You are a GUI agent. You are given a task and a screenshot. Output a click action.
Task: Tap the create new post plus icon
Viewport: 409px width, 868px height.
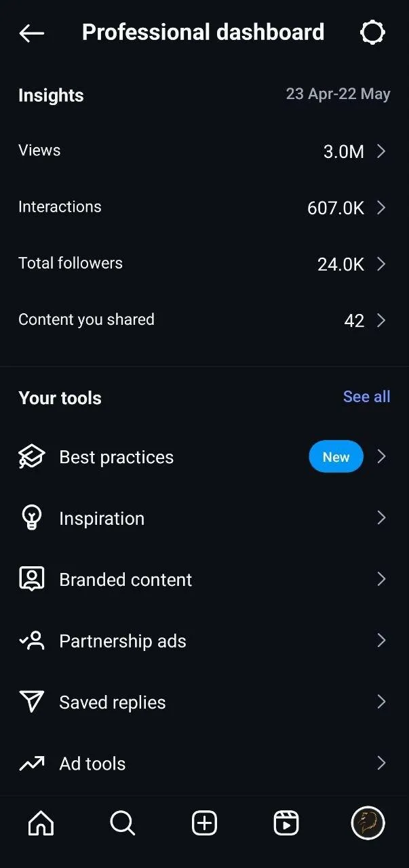pos(204,823)
